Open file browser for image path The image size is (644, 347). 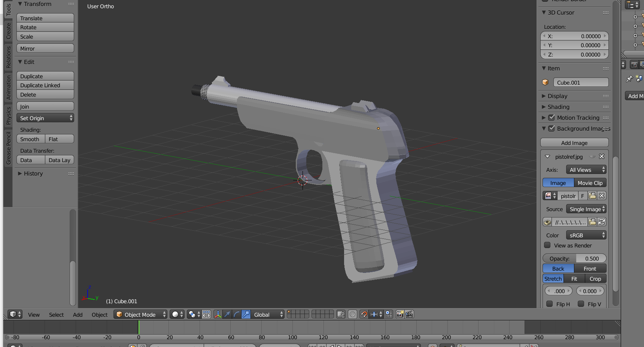(592, 222)
